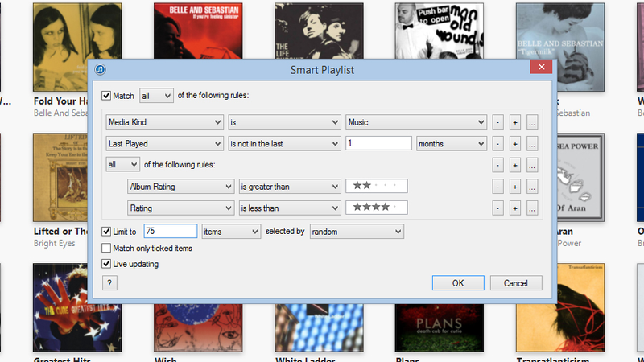Open the Rating field dropdown
The width and height of the screenshot is (644, 362).
tap(180, 208)
